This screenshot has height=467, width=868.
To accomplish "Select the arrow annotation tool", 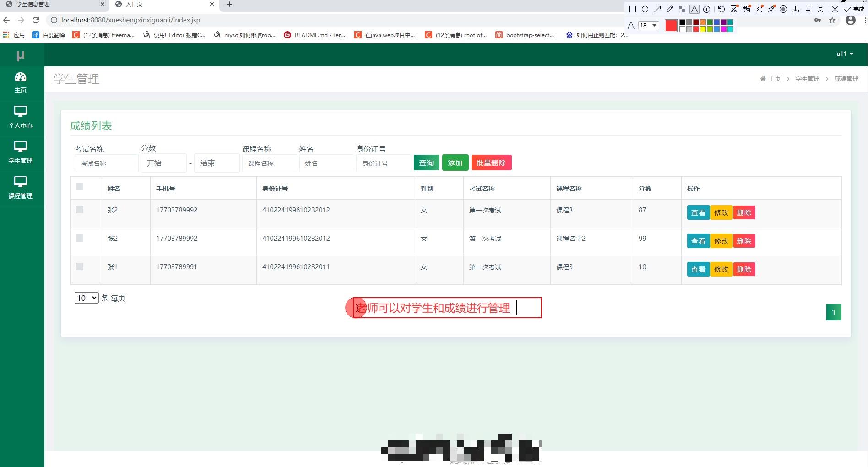I will [657, 9].
